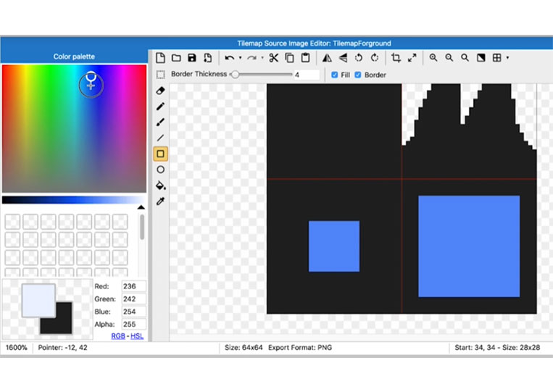
Task: Click the Red value field
Action: (x=133, y=286)
